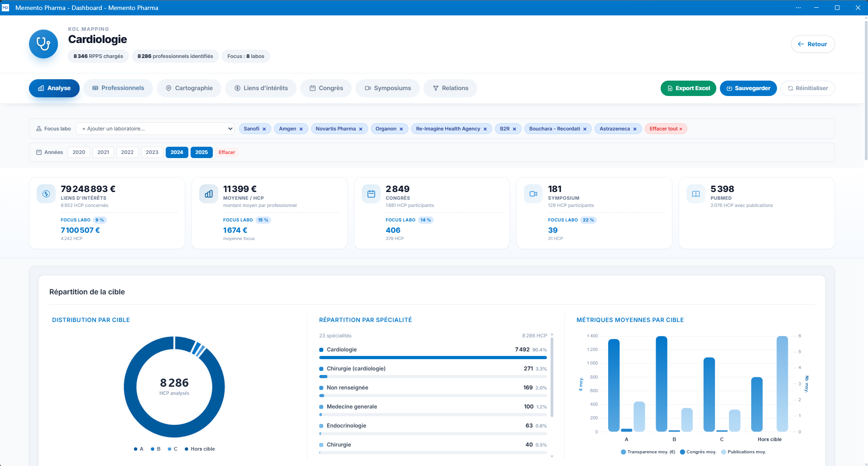Click the Cardiologie specialty progress bar

[433, 357]
